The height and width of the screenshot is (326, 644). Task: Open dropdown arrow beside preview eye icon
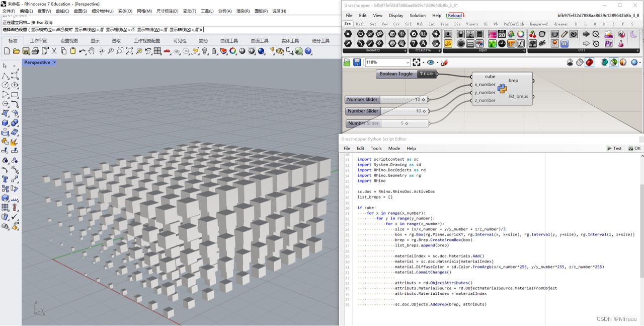[437, 62]
